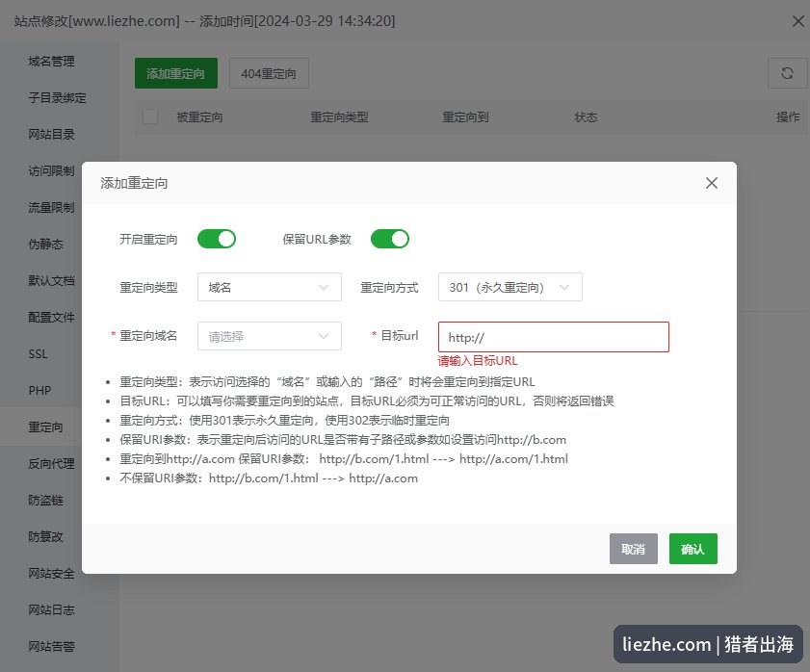This screenshot has width=810, height=672.
Task: Click the 请输入目标URL error message
Action: 478,361
